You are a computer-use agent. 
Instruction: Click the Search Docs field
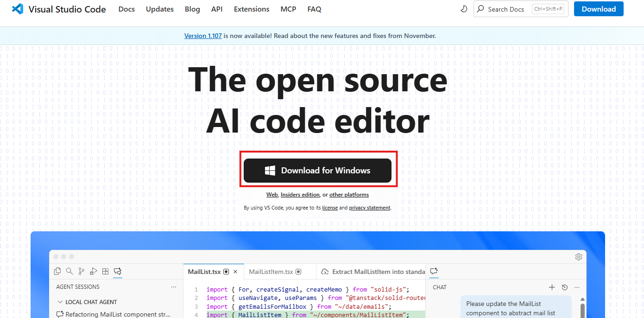pos(506,9)
